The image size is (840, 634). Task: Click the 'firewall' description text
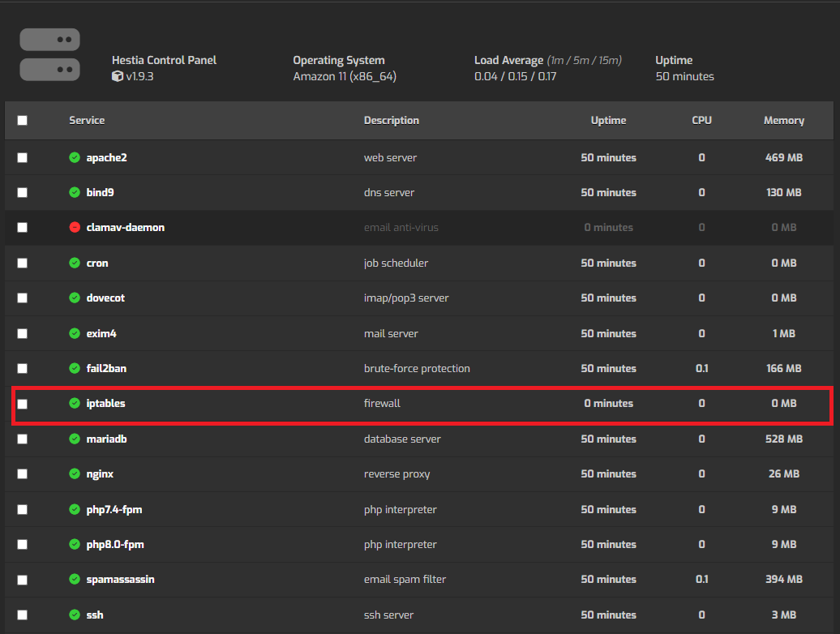point(382,403)
